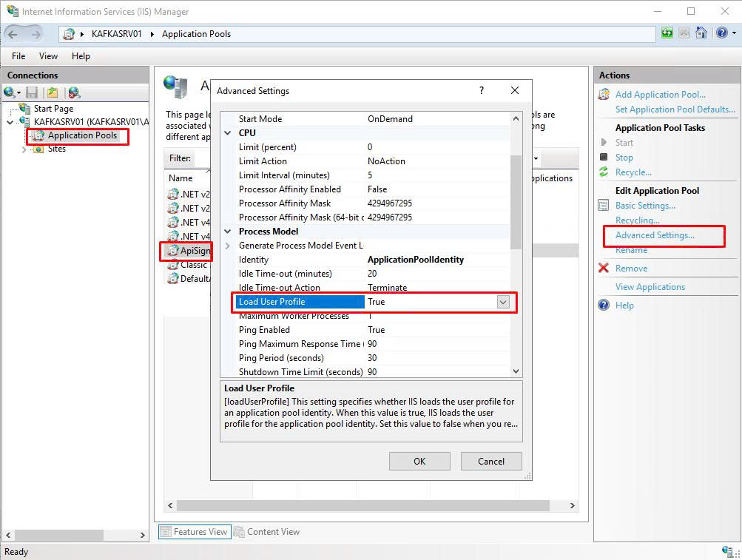Open the Help menu
This screenshot has height=560, width=742.
(x=81, y=56)
